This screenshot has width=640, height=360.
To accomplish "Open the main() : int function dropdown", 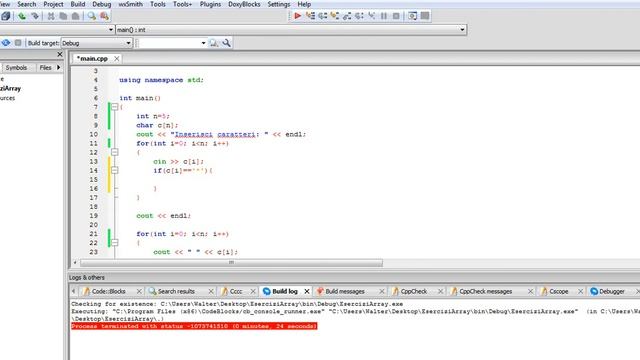I will [462, 29].
